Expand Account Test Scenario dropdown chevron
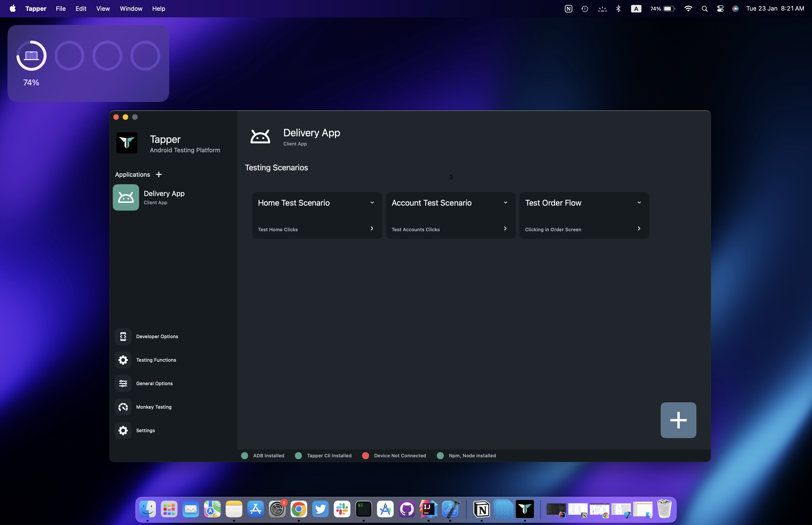The image size is (812, 525). [x=506, y=203]
